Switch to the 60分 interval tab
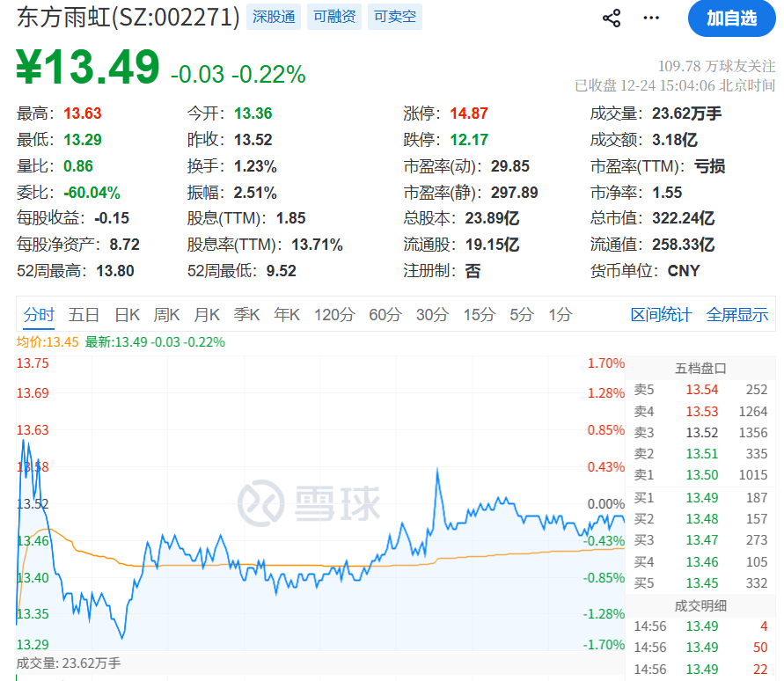 coord(385,315)
